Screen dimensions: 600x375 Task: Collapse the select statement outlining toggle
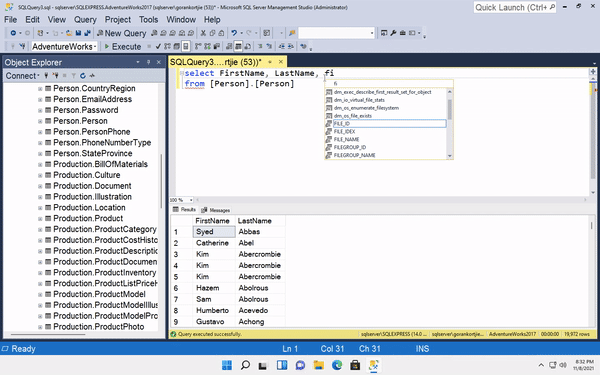pos(181,73)
